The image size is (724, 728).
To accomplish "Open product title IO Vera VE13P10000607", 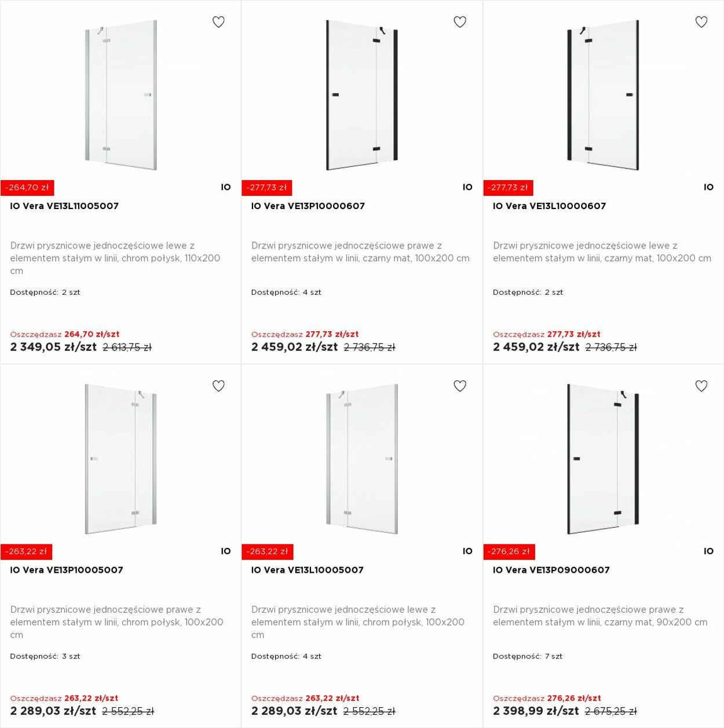I will click(308, 206).
